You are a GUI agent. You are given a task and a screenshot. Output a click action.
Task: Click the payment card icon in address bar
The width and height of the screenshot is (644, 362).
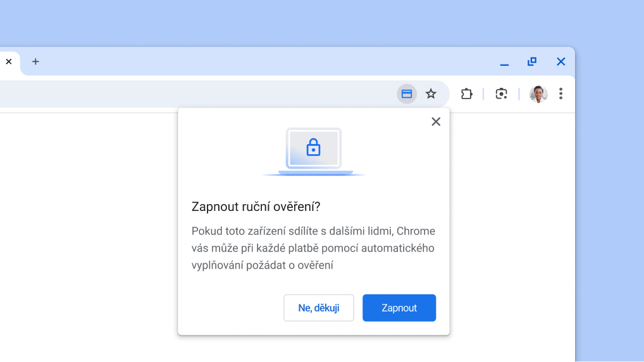[x=407, y=94]
